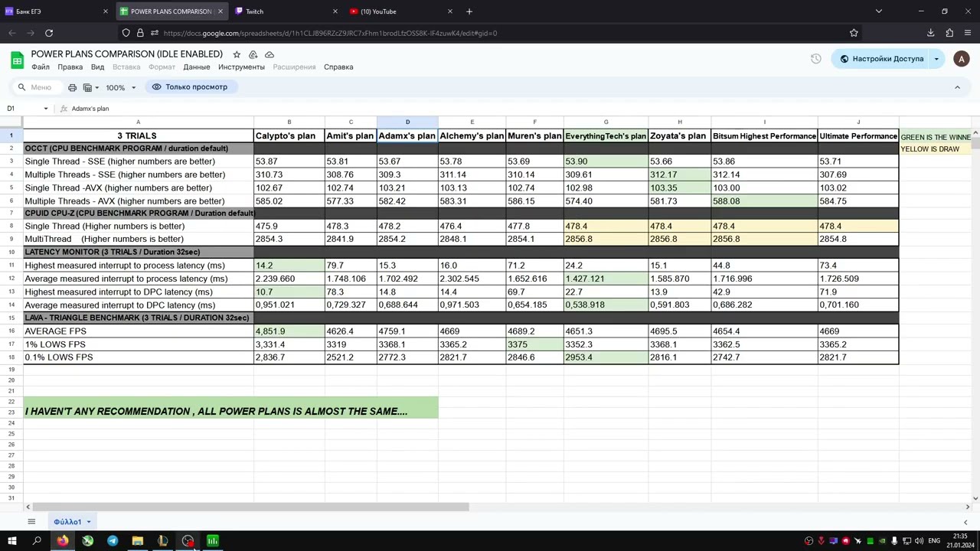The height and width of the screenshot is (551, 980).
Task: Open version history clock icon
Action: tap(816, 59)
